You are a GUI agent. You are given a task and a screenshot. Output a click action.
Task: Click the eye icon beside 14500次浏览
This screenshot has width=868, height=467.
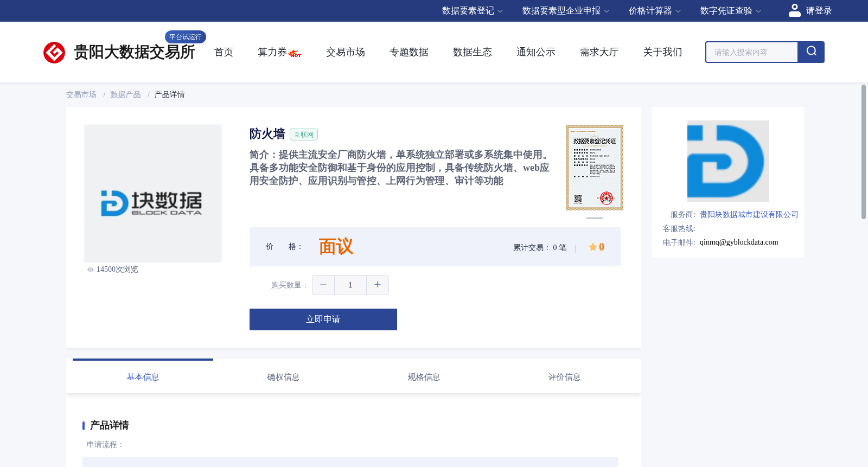[x=91, y=270]
